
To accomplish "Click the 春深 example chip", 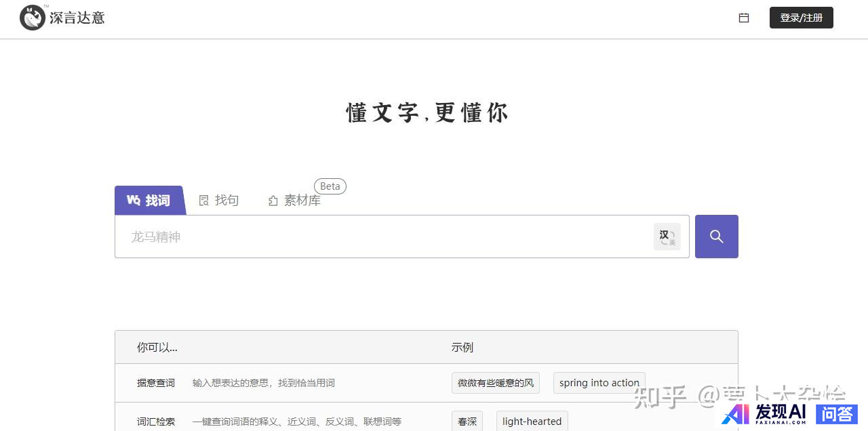I will click(467, 421).
